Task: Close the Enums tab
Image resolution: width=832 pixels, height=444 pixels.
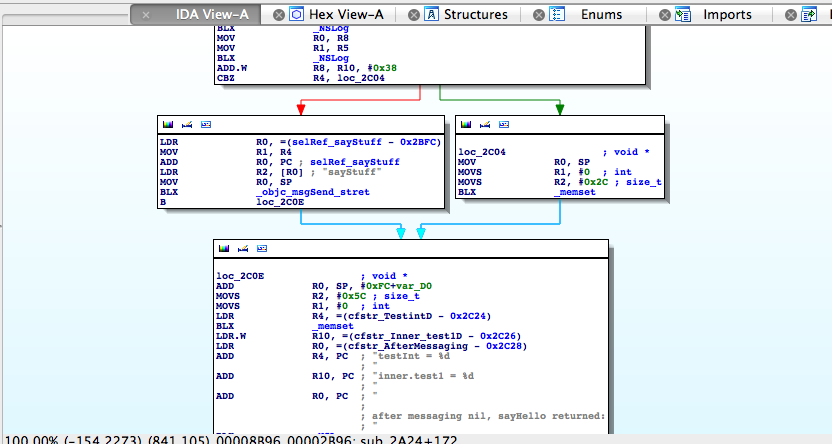Action: 539,15
